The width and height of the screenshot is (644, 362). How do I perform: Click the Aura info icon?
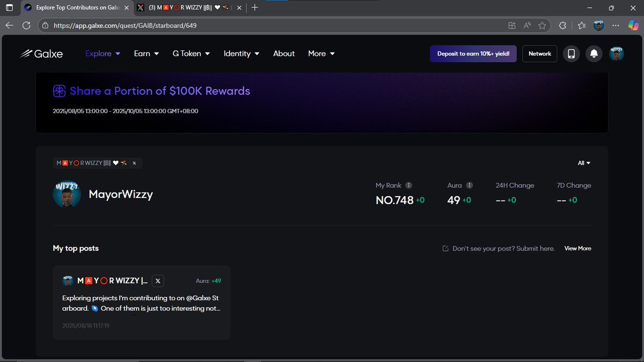(x=470, y=186)
